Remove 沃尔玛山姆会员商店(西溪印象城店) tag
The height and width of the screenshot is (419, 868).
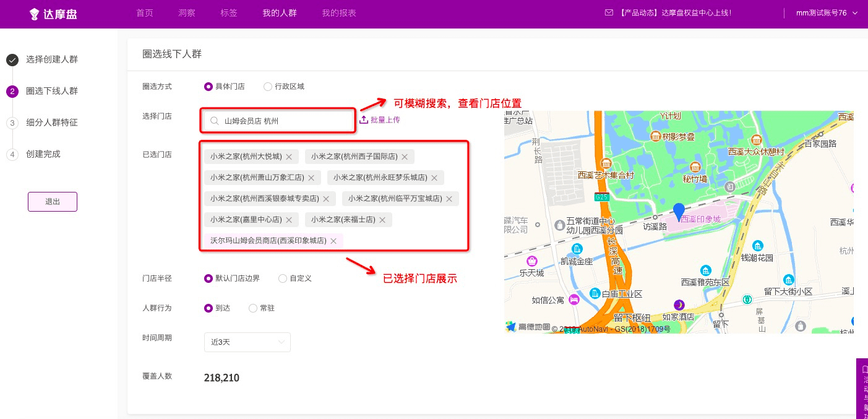333,241
